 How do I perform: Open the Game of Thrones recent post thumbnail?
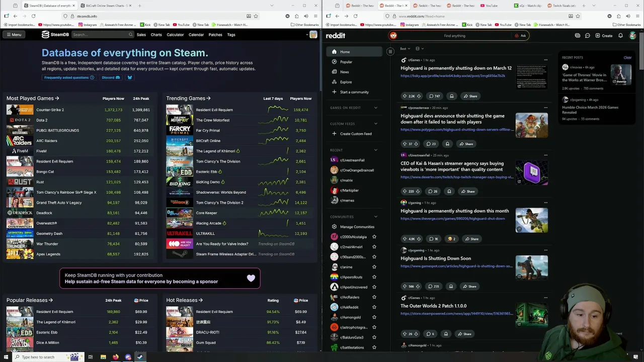[621, 74]
